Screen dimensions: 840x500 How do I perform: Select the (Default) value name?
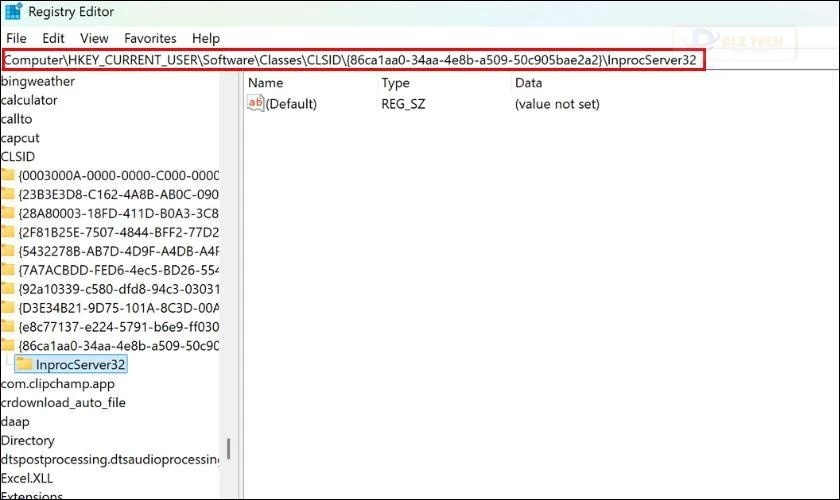pos(291,104)
